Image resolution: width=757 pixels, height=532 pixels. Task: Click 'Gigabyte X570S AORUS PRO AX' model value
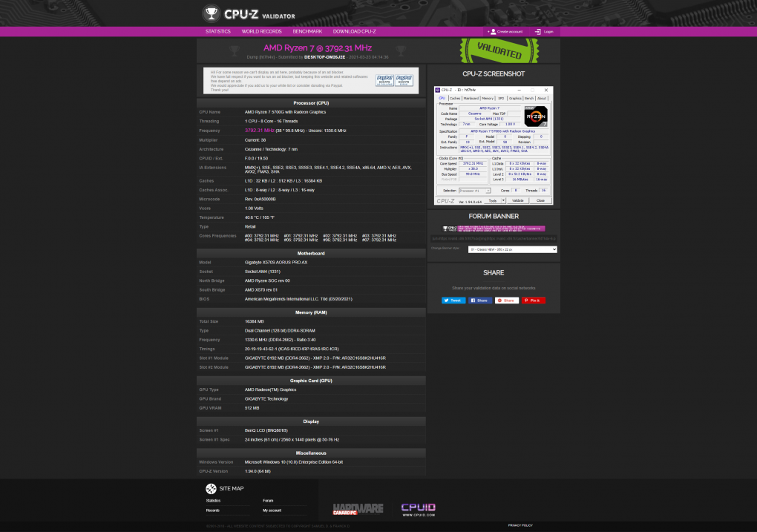275,263
